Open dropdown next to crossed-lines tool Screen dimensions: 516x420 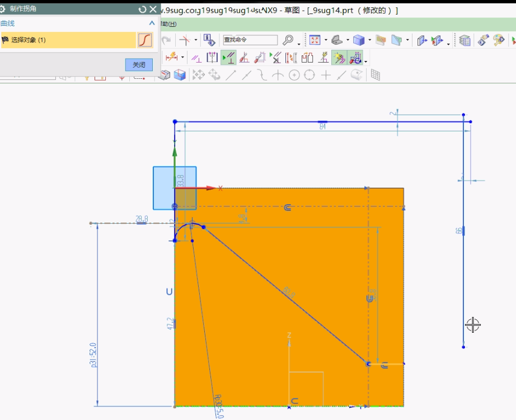(196, 40)
